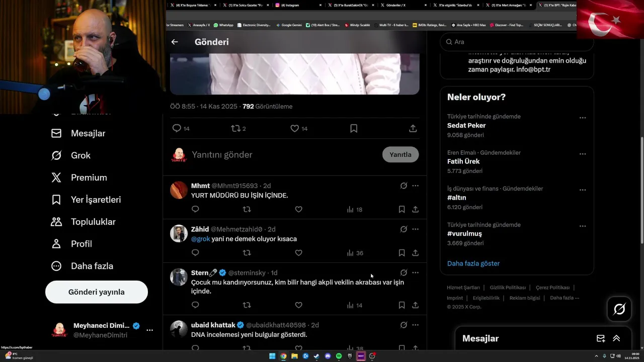
Task: Like Zâhid's comment
Action: coord(298,253)
